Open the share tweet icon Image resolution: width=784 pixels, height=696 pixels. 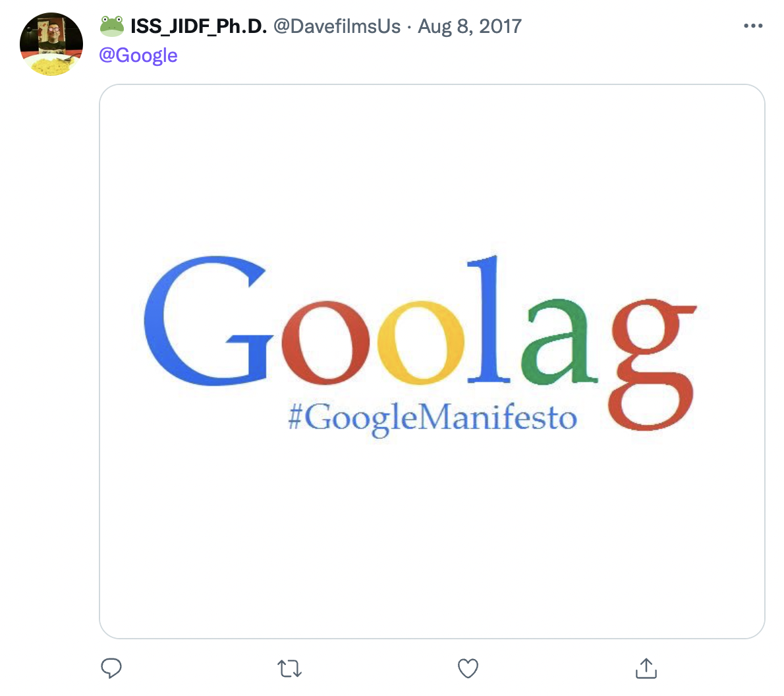(646, 668)
